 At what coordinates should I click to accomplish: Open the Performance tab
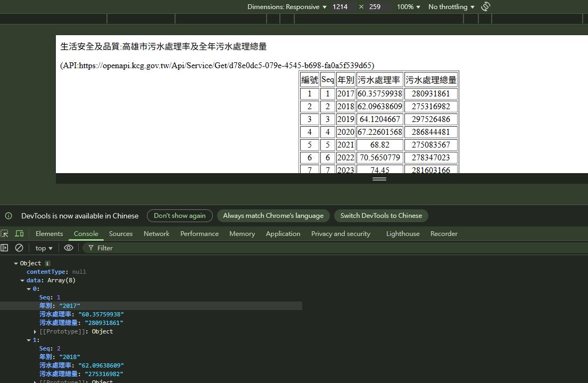coord(200,233)
